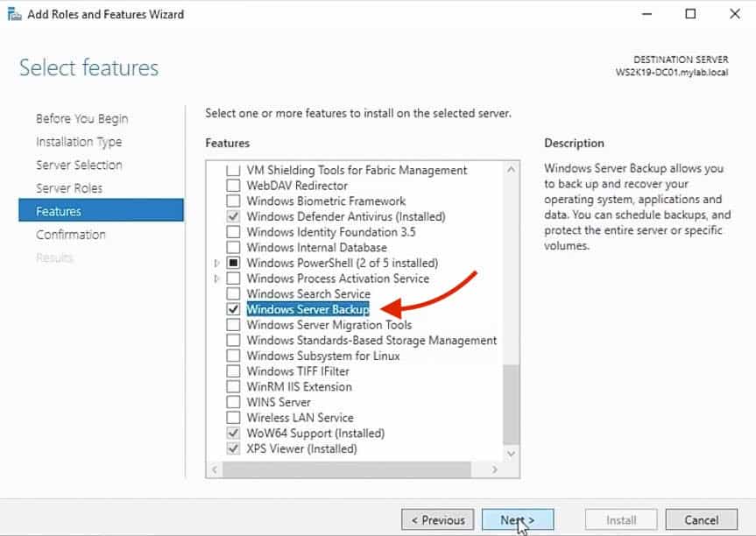
Task: Enable Windows Internal Database checkbox
Action: [x=233, y=247]
